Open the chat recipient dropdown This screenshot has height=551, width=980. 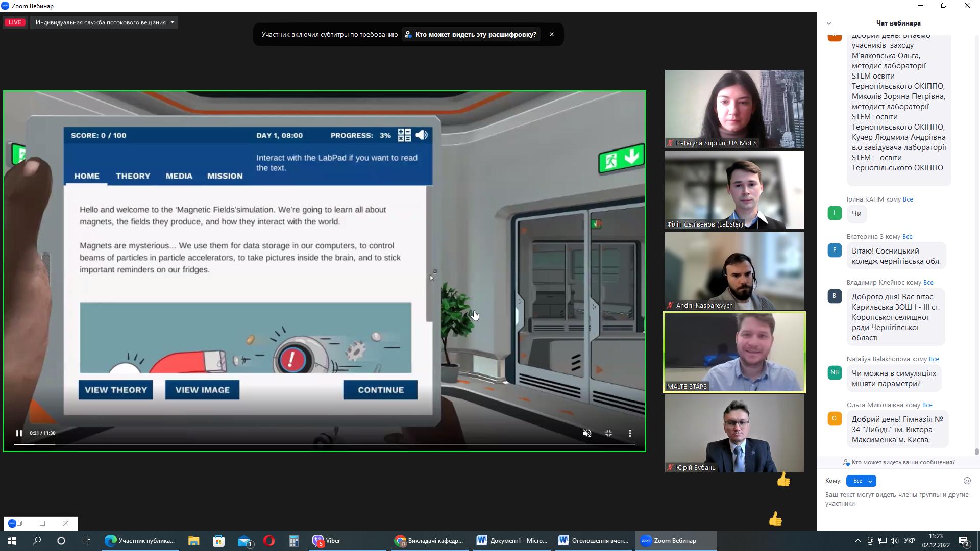861,481
